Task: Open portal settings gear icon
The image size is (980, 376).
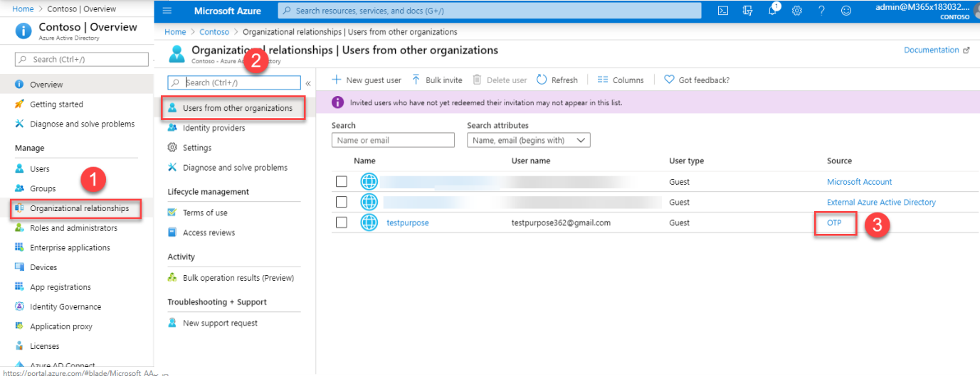Action: 797,11
